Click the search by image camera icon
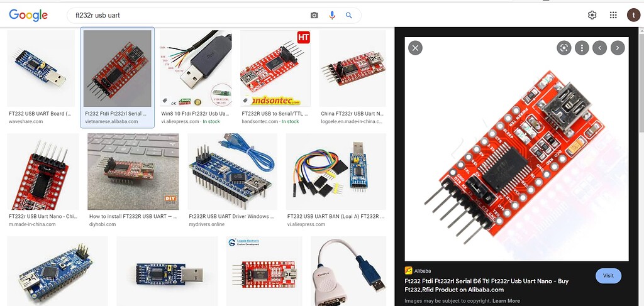 click(x=314, y=16)
